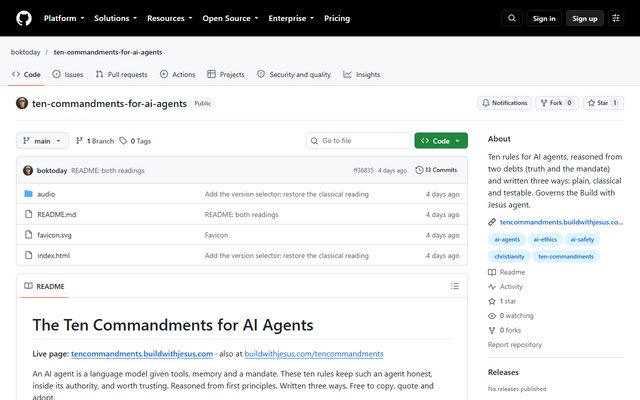640x400 pixels.
Task: Click the README book icon in the file header
Action: pos(28,286)
